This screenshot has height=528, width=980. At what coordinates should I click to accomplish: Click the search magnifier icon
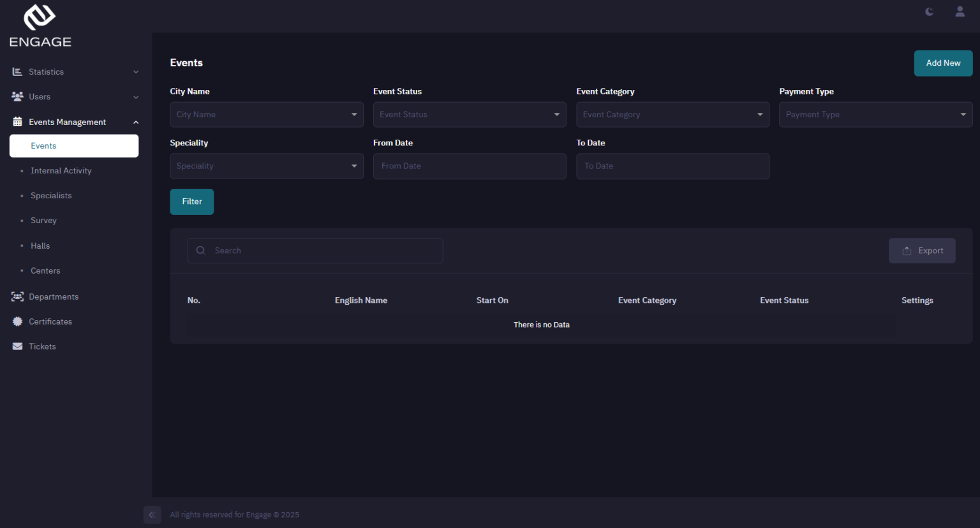click(x=200, y=250)
